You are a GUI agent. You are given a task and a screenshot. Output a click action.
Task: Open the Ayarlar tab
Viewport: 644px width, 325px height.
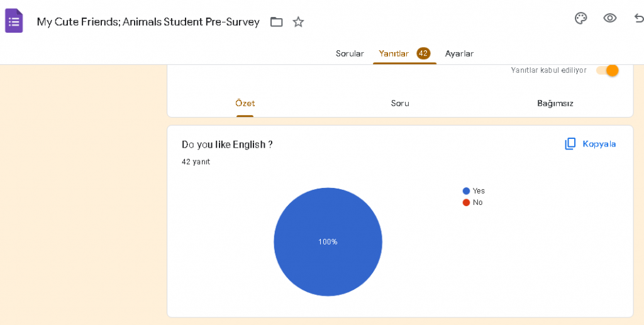point(459,53)
